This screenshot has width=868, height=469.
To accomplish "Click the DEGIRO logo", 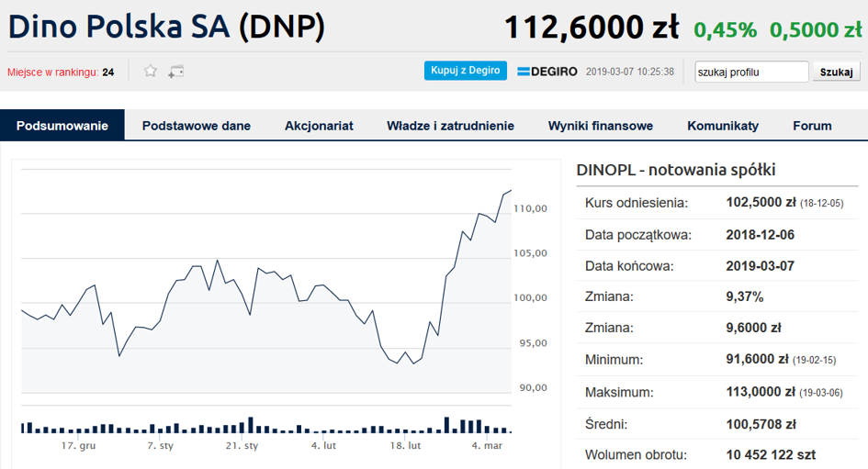I will pos(547,72).
